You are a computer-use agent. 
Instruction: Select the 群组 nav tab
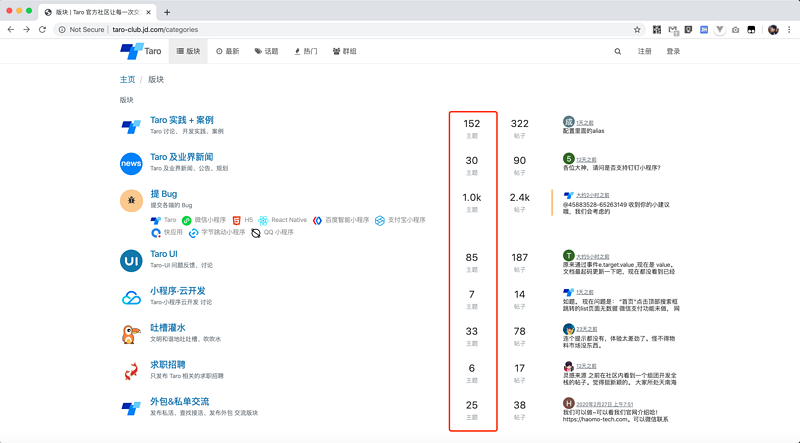[x=344, y=51]
